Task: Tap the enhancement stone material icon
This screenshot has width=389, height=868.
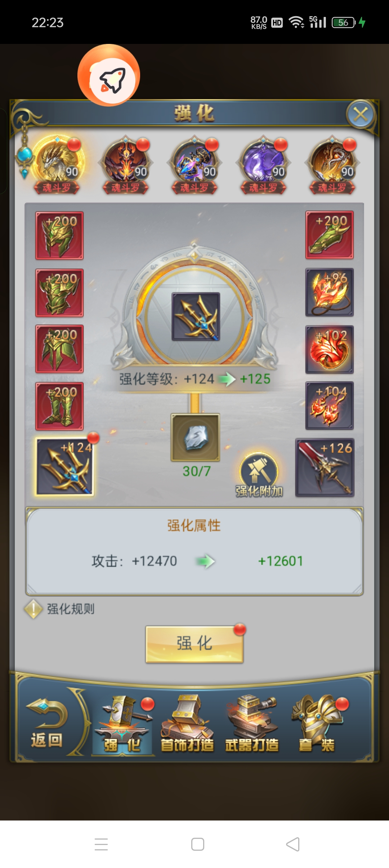Action: 195,437
